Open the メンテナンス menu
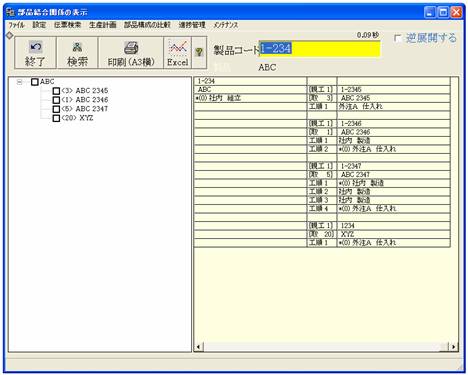 (226, 25)
